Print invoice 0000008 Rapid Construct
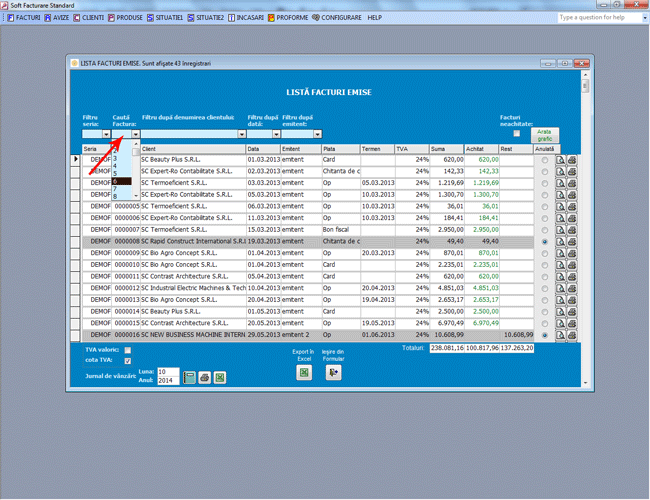 [572, 241]
